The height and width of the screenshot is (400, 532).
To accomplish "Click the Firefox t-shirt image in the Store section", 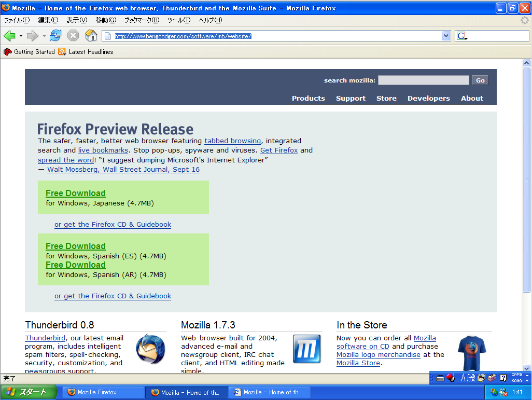I will 472,353.
